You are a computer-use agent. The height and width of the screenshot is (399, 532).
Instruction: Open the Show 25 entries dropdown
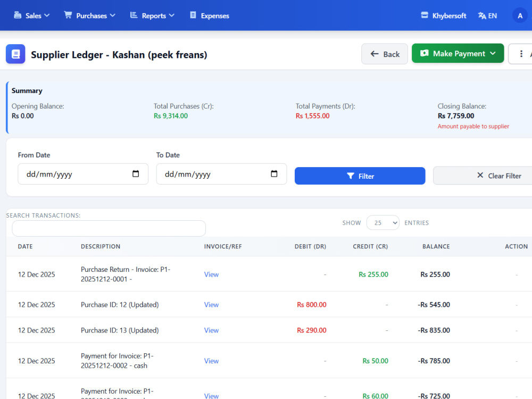383,222
